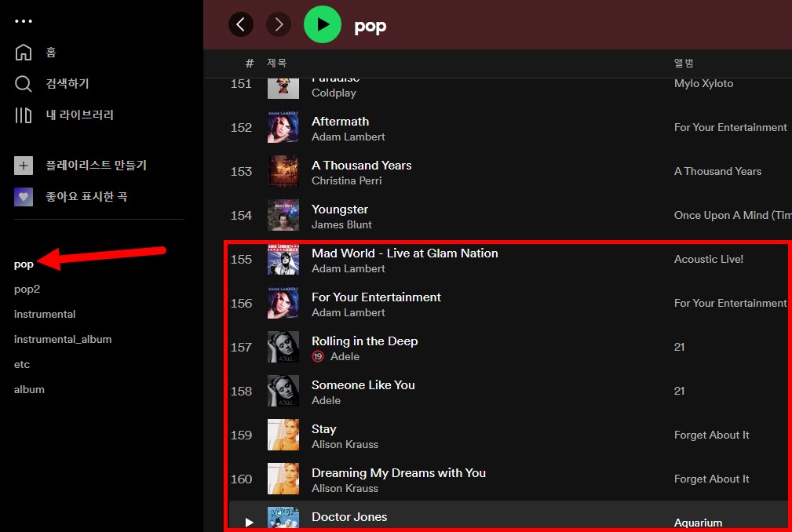This screenshot has width=792, height=532.
Task: Click the liked songs heart icon
Action: pos(24,197)
